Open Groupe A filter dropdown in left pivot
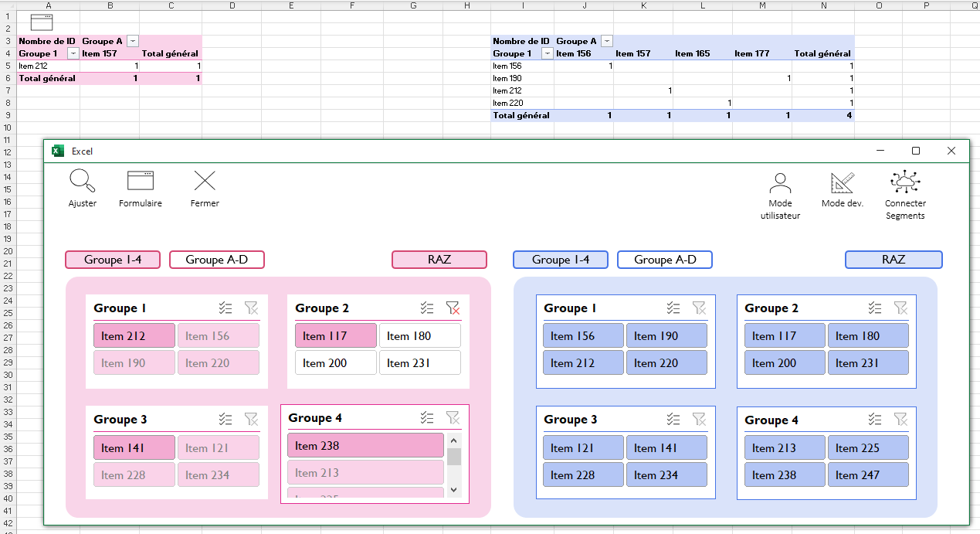Viewport: 980px width, 534px height. [133, 41]
